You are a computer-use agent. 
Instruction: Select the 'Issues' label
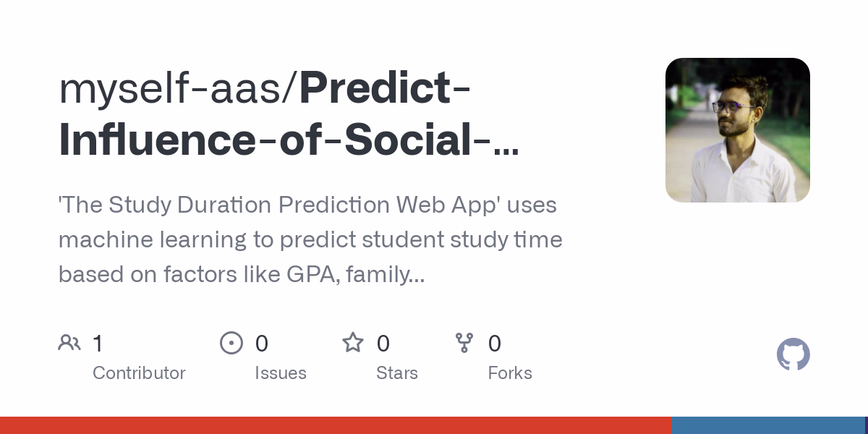(280, 373)
